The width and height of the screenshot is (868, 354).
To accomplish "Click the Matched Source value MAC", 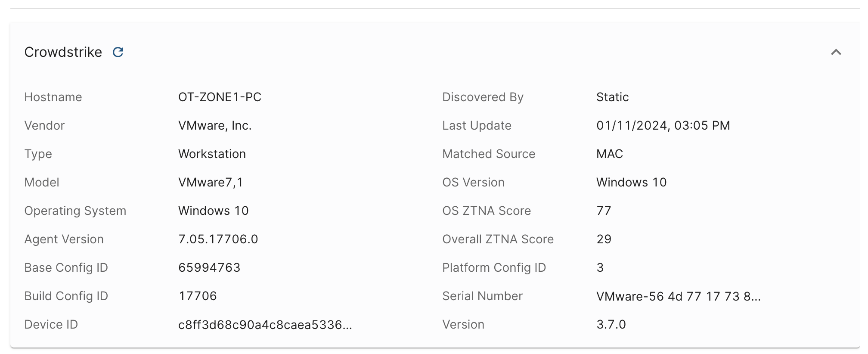I will coord(610,154).
